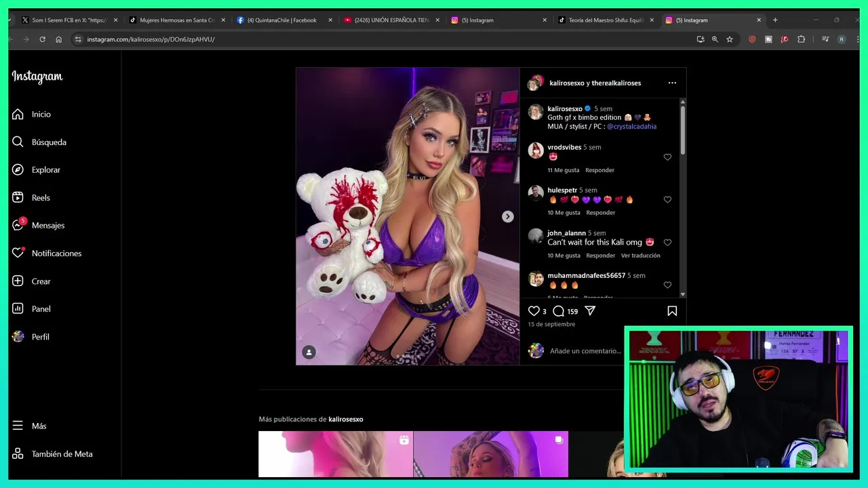View 10 Me gusta on hulespetr comment
The image size is (868, 488).
point(564,213)
